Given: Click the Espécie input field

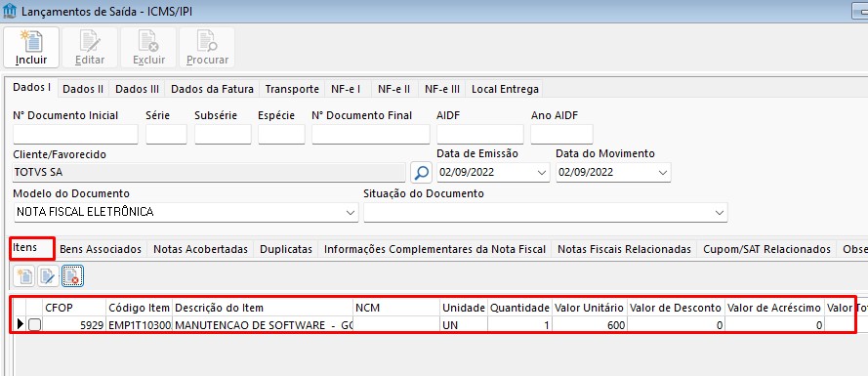Looking at the screenshot, I should coord(281,135).
